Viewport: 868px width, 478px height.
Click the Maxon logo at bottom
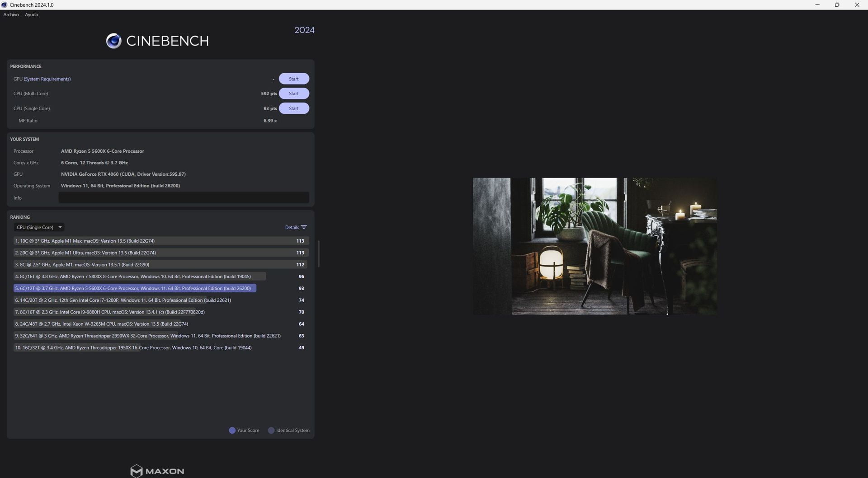157,471
